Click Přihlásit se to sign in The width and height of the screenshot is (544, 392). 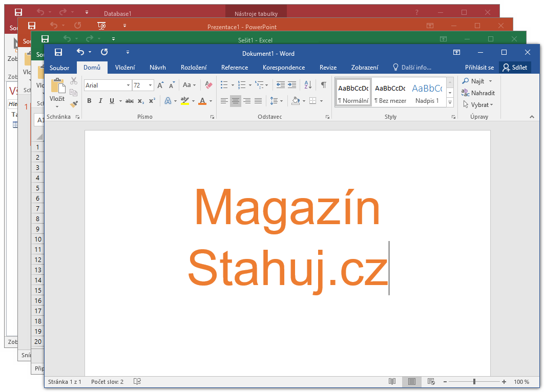point(479,68)
